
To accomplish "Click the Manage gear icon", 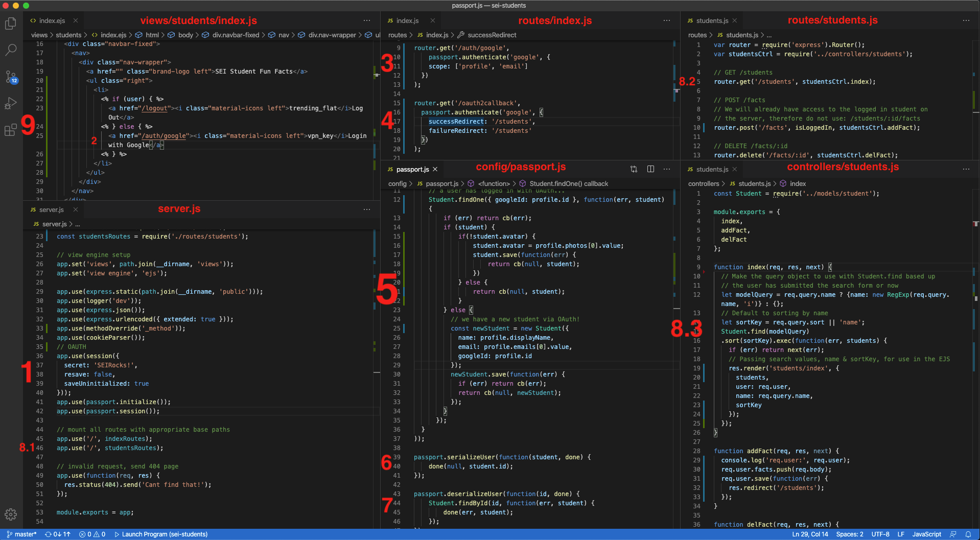I will pyautogui.click(x=11, y=514).
